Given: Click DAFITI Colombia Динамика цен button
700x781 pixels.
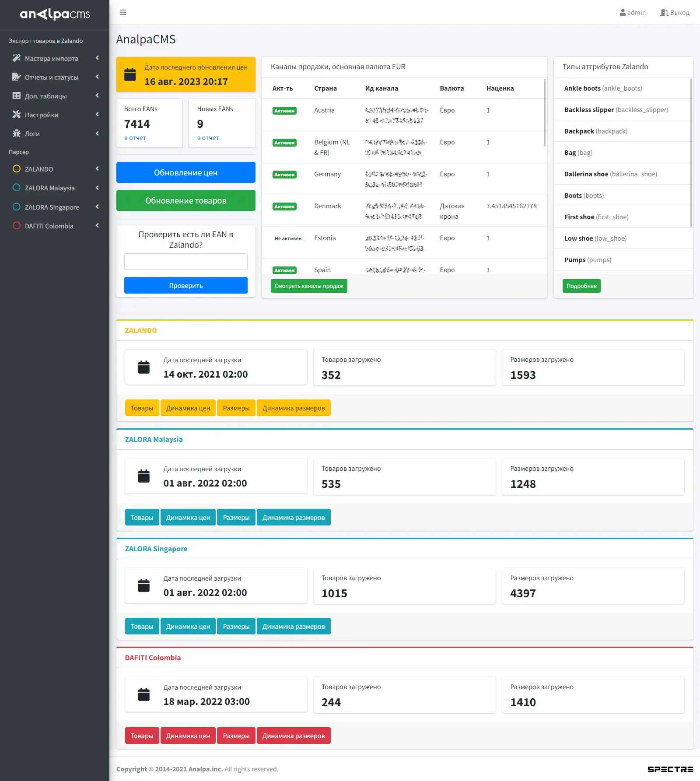Looking at the screenshot, I should click(x=188, y=735).
